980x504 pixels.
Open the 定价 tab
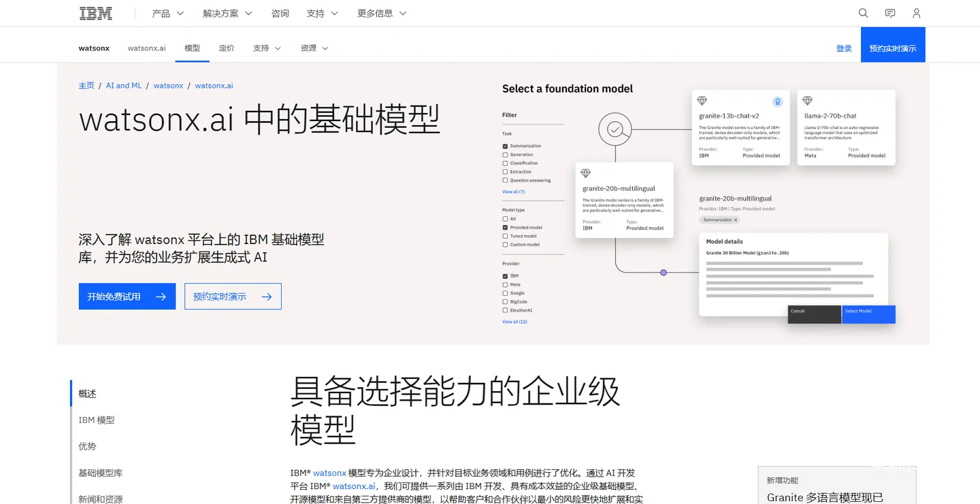point(227,48)
